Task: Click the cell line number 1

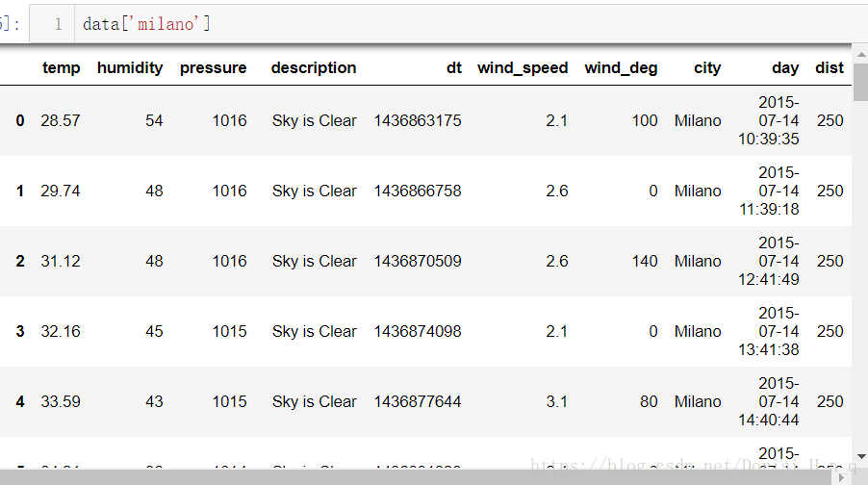Action: [x=58, y=24]
